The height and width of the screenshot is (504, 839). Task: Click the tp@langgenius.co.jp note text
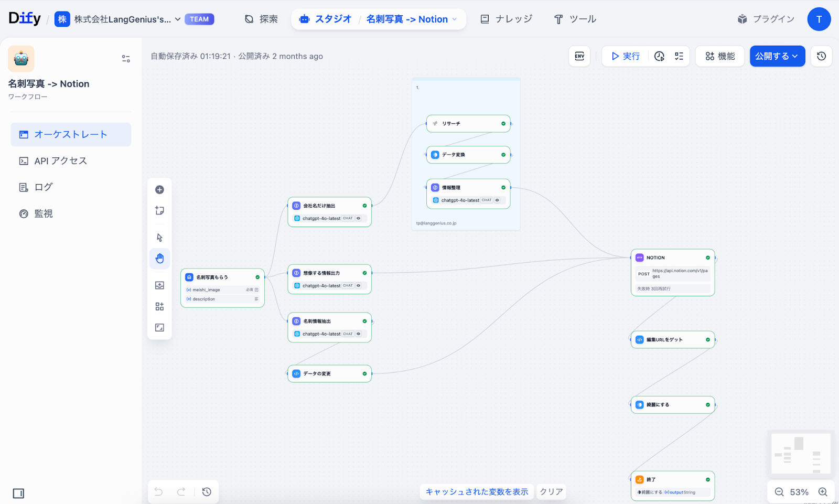[x=436, y=223]
